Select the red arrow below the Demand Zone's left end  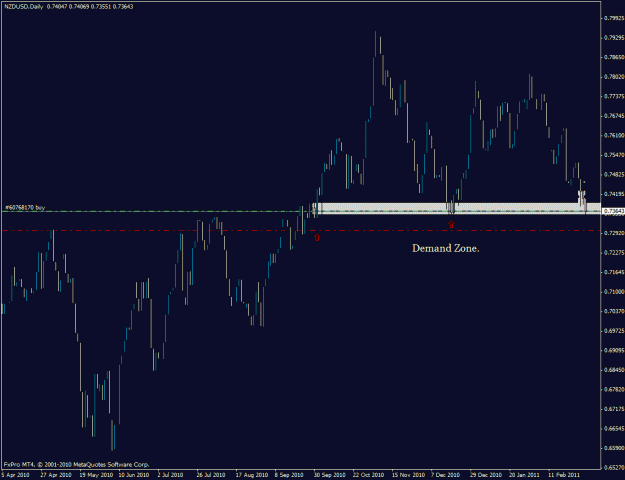316,237
